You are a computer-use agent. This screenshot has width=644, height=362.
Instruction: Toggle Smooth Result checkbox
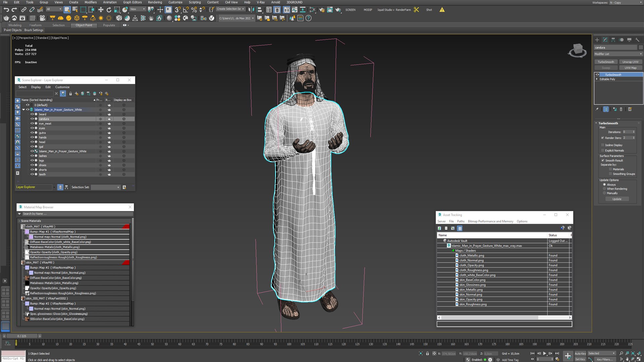click(603, 161)
